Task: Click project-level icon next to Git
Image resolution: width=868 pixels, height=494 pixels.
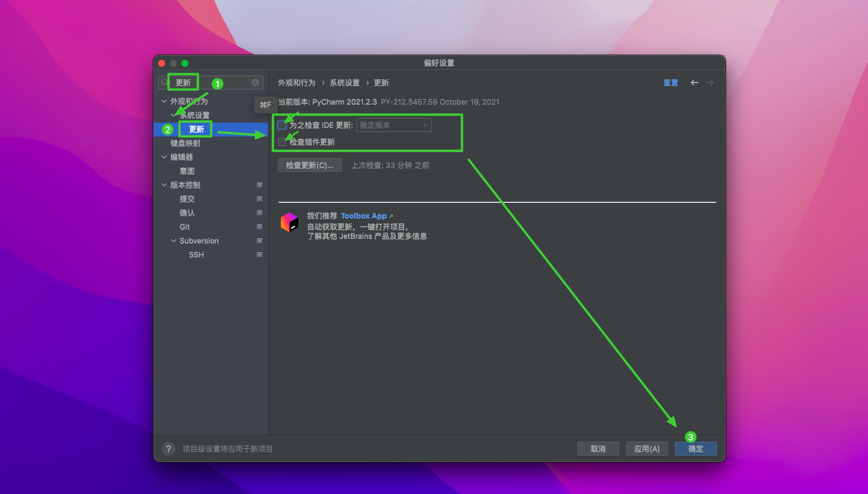Action: pos(259,227)
